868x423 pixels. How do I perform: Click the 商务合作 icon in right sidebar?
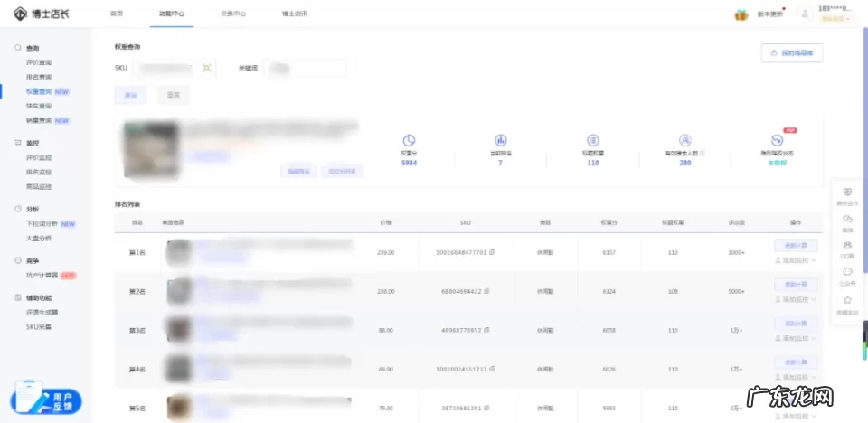tap(847, 192)
